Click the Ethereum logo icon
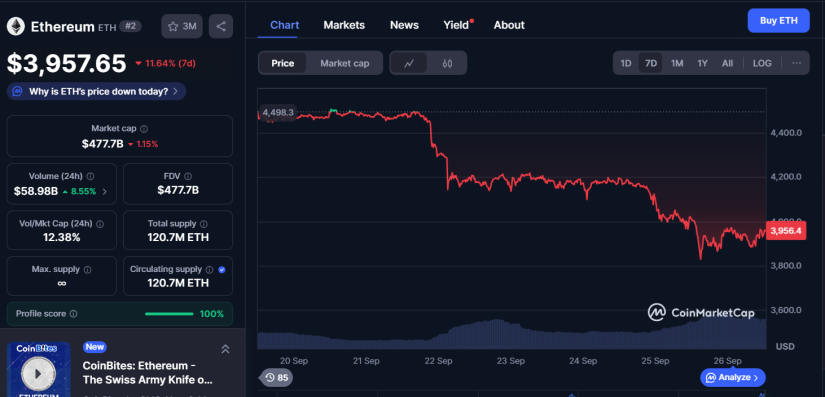Viewport: 825px width, 397px height. (x=16, y=26)
